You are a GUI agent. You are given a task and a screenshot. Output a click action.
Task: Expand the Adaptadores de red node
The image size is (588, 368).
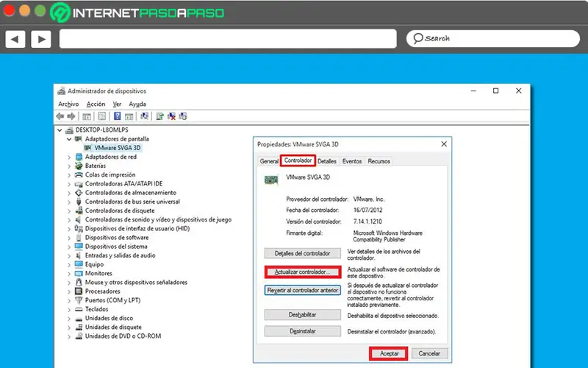pos(69,157)
